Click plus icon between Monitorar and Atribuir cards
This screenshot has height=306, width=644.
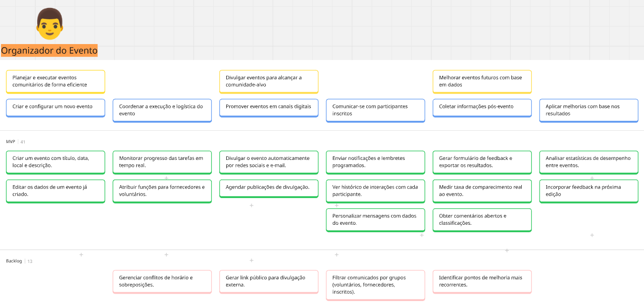(166, 178)
